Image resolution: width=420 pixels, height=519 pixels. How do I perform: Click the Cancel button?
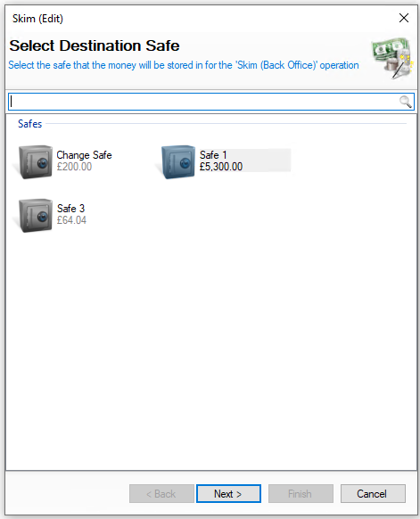coord(373,493)
